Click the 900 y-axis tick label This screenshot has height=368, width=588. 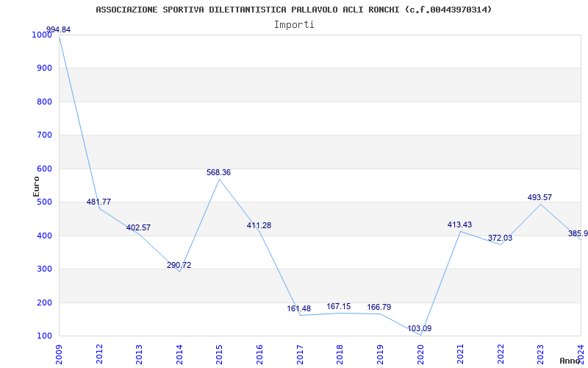pos(44,68)
